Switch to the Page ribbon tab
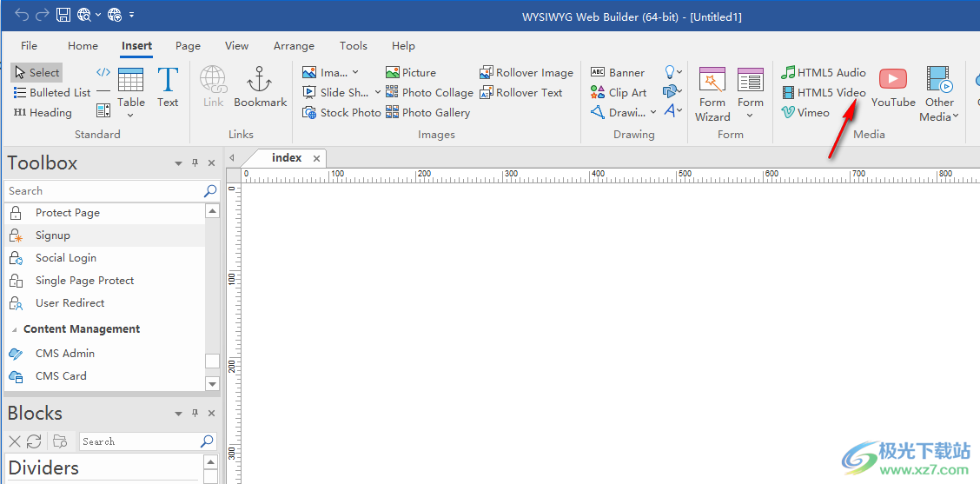980x484 pixels. pos(189,46)
